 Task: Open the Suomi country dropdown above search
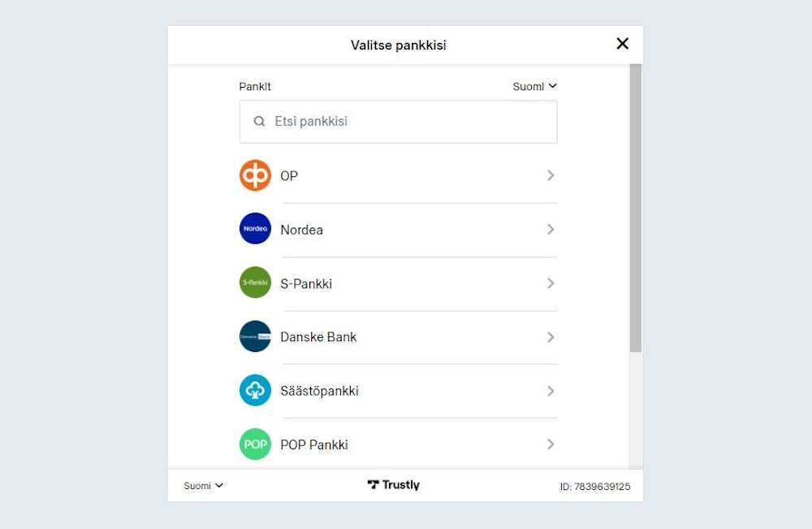point(534,86)
